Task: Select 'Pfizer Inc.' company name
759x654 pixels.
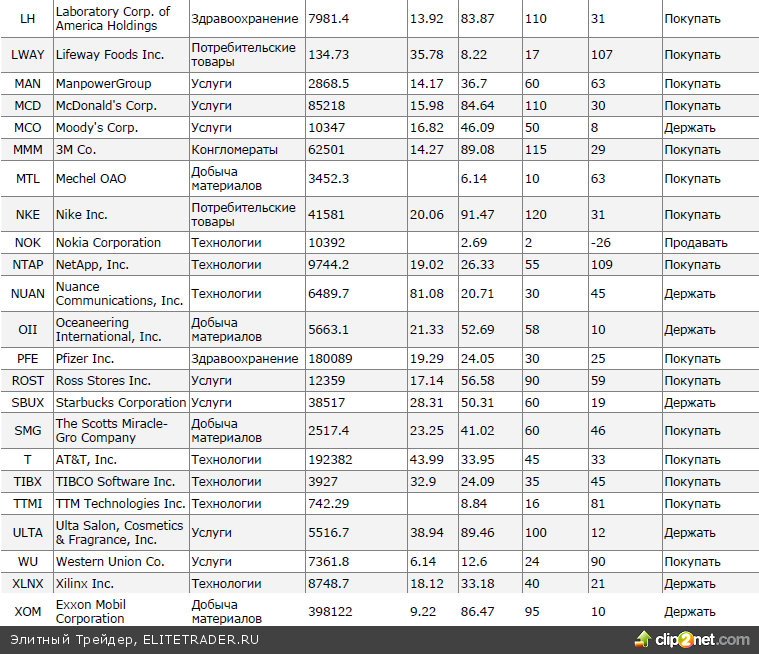Action: tap(85, 359)
